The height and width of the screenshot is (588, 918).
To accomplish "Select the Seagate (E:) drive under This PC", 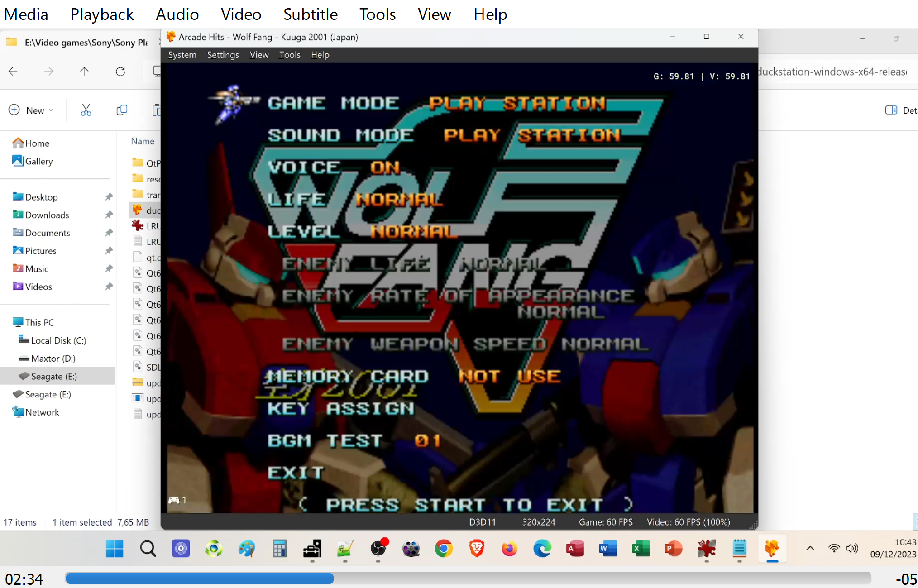I will click(x=53, y=376).
